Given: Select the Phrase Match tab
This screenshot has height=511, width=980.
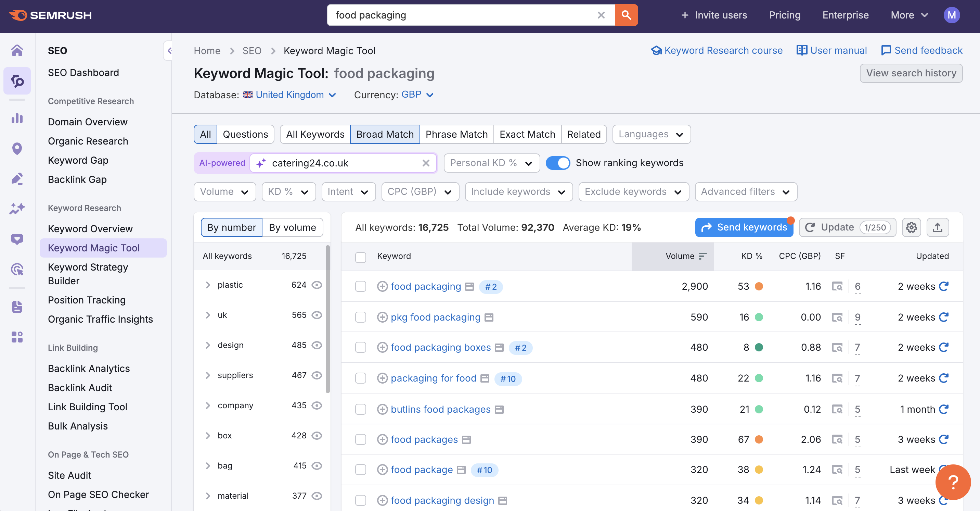Looking at the screenshot, I should 456,134.
